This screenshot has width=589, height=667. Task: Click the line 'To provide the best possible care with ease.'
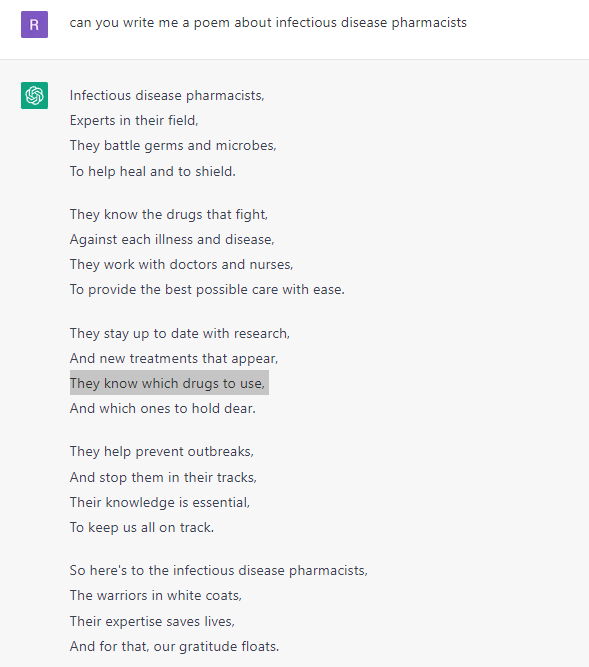tap(207, 290)
